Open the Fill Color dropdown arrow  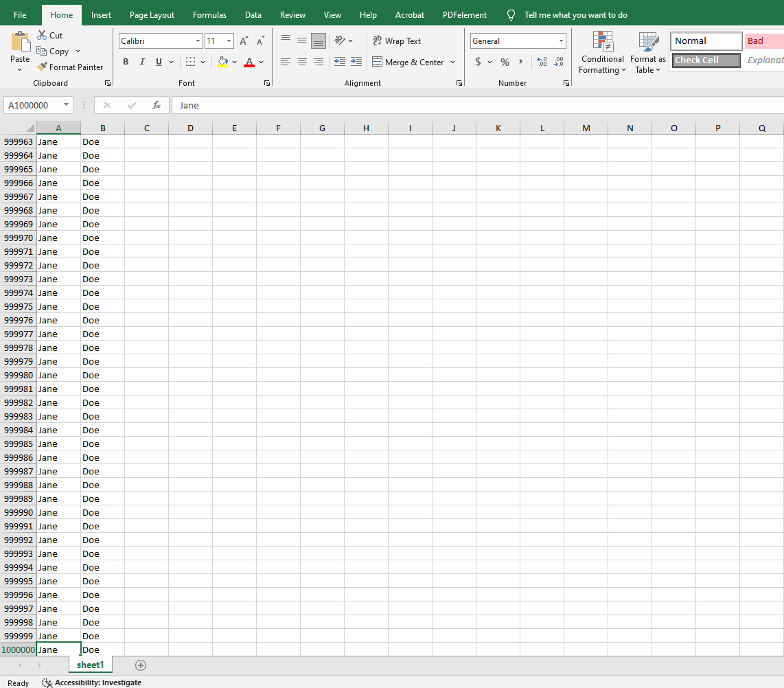coord(234,62)
